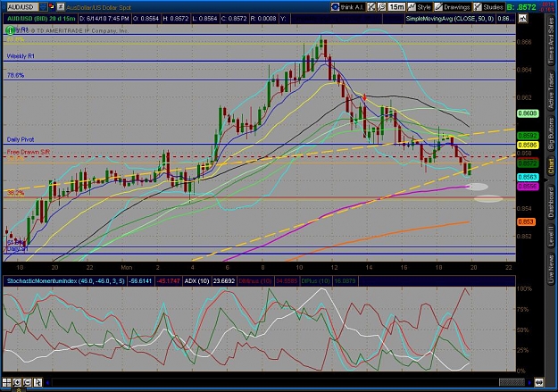Image resolution: width=558 pixels, height=392 pixels.
Task: Open the symbol dropdown arrow beside AUD/USD
Action: 43,7
